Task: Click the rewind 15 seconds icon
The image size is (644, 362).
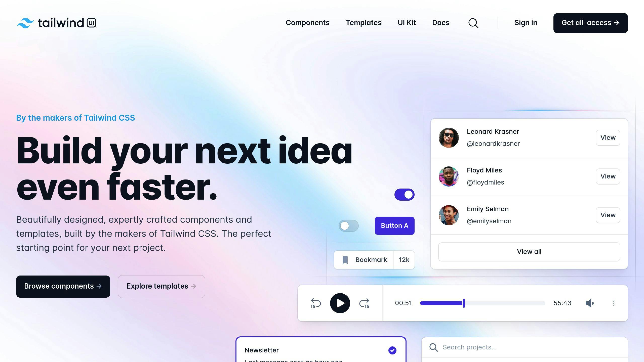Action: (315, 303)
